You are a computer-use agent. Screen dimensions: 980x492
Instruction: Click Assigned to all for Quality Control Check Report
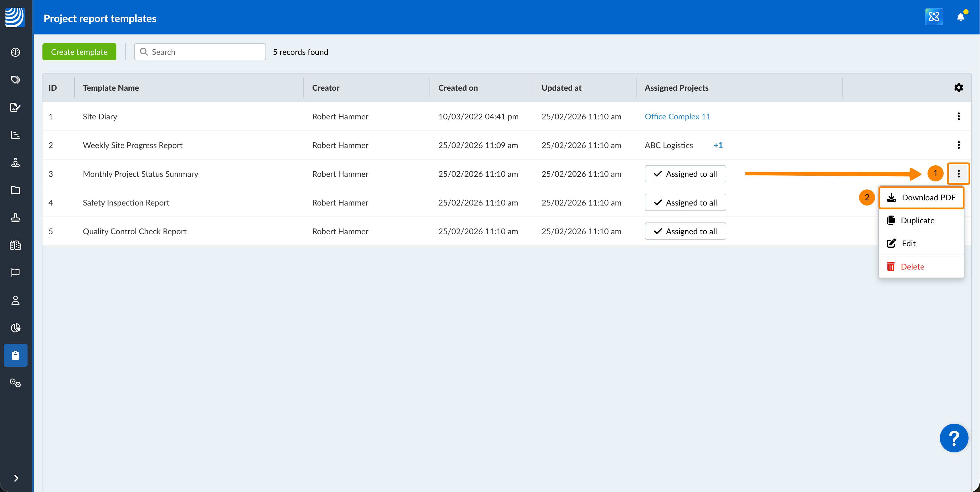coord(685,231)
